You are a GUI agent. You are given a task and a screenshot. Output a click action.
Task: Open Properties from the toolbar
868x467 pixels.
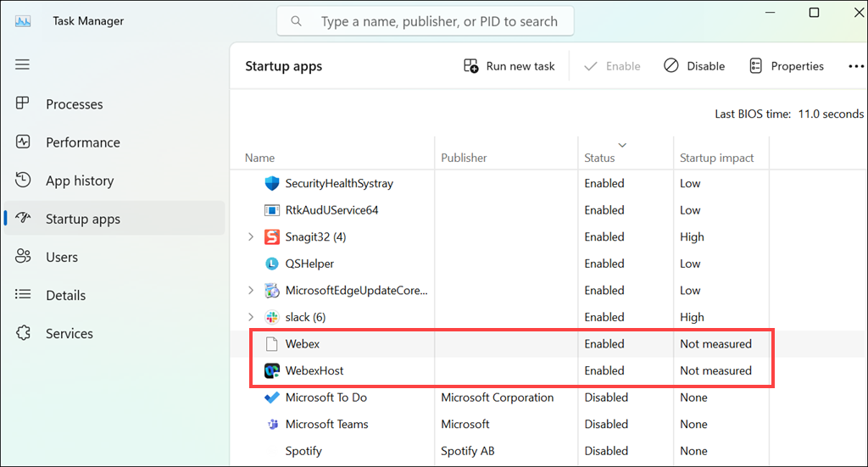[787, 66]
